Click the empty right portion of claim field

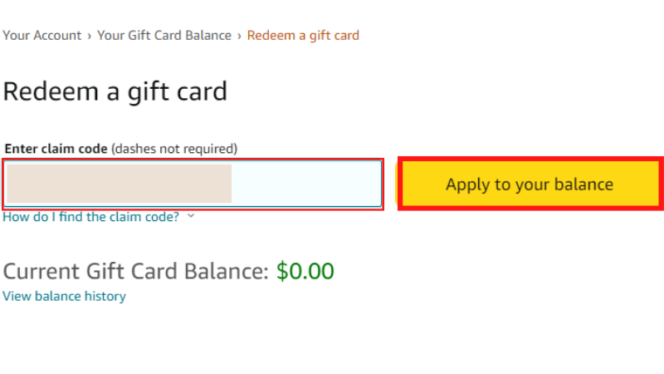tap(307, 184)
